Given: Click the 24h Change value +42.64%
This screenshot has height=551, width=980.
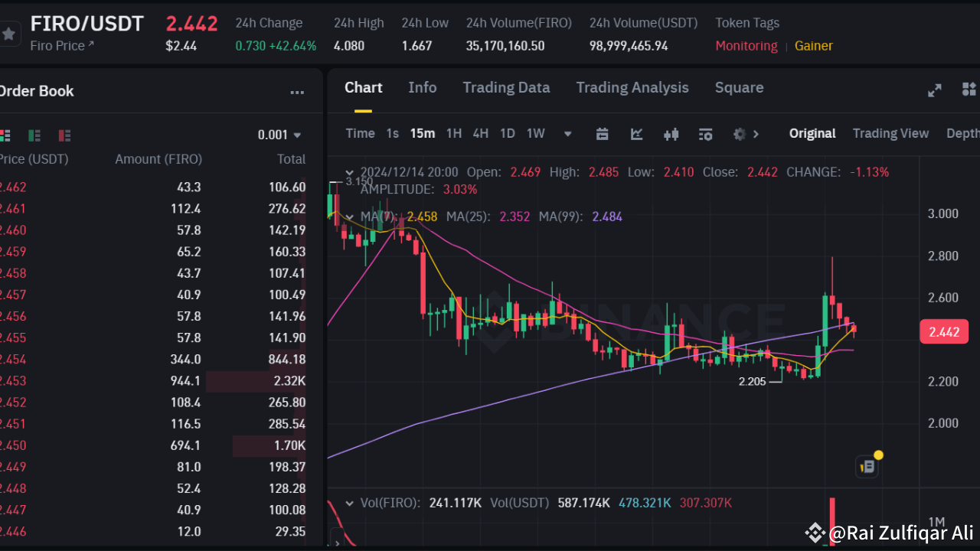Looking at the screenshot, I should pos(293,46).
